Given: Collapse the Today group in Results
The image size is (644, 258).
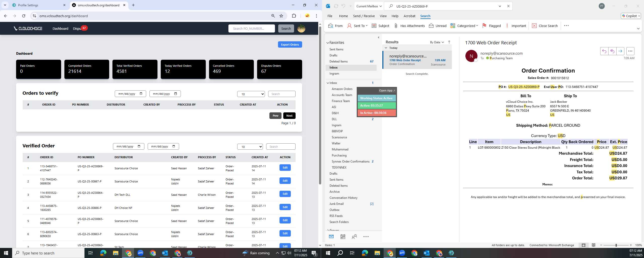Looking at the screenshot, I should tap(386, 48).
